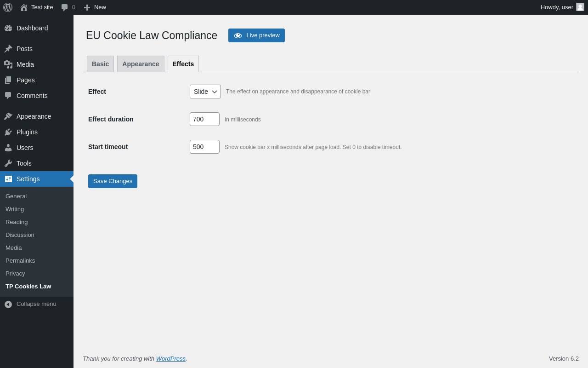Click the Media library icon in the sidebar
Viewport: 588px width, 368px height.
8,64
